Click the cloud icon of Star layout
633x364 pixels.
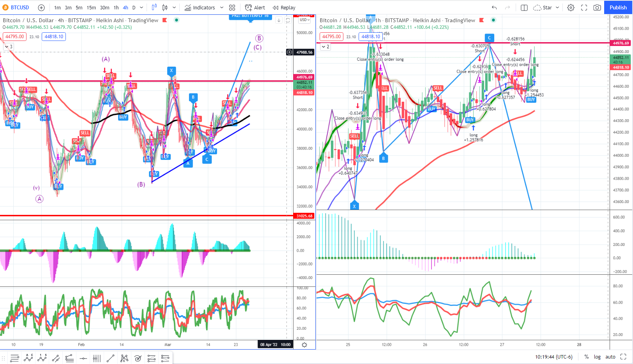537,7
